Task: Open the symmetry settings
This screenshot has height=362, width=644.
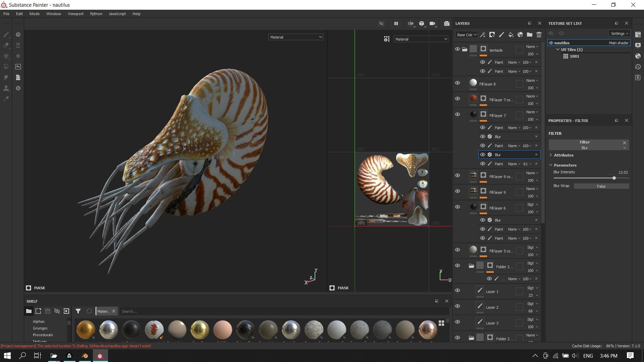Action: [x=411, y=23]
